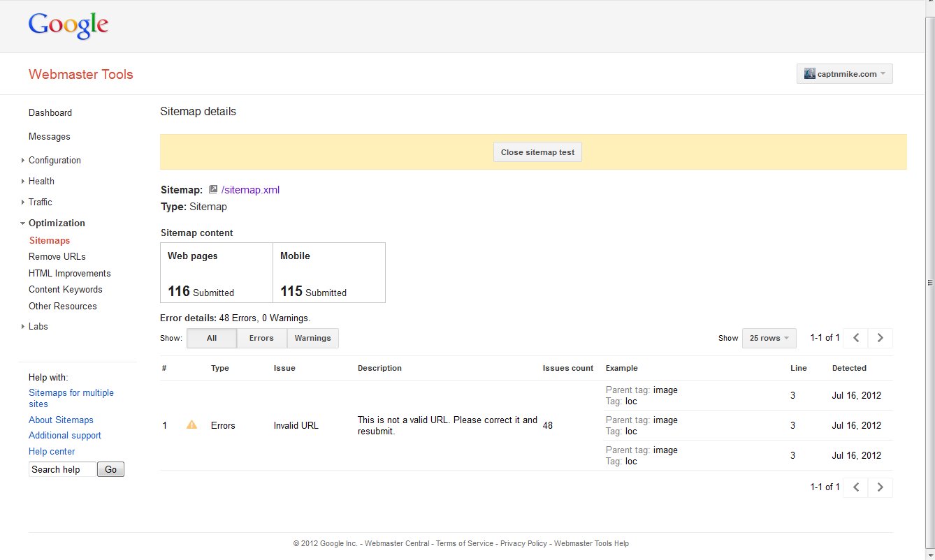
Task: Open the /sitemap.xml link
Action: click(x=250, y=189)
